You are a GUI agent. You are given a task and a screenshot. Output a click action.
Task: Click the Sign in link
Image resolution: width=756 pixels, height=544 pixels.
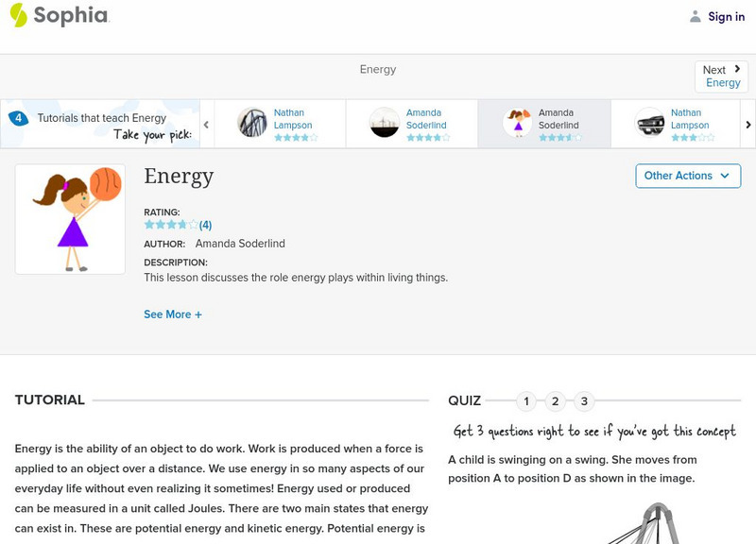[x=726, y=16]
